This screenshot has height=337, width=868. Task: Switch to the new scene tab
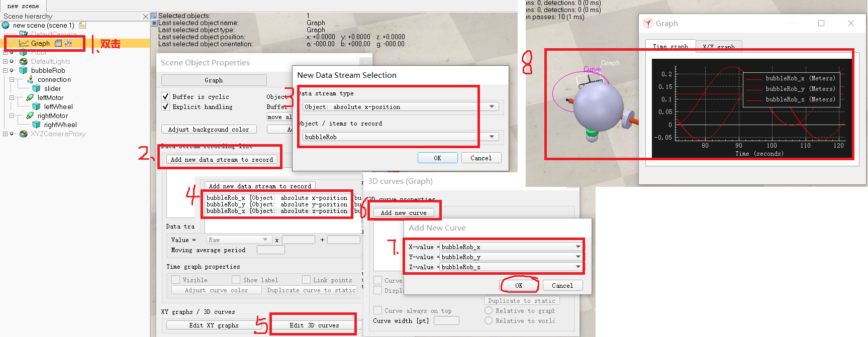pyautogui.click(x=23, y=6)
